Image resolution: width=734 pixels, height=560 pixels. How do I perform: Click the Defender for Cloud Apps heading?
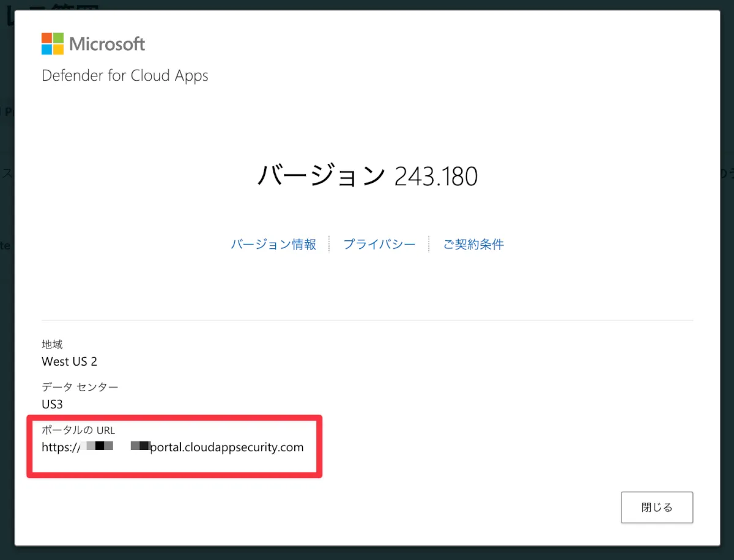click(125, 76)
